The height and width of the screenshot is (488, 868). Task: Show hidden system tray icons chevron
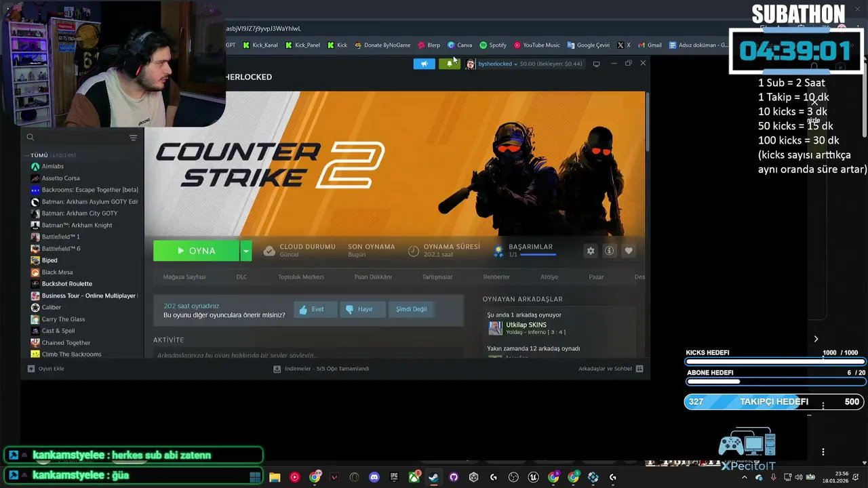click(x=744, y=477)
